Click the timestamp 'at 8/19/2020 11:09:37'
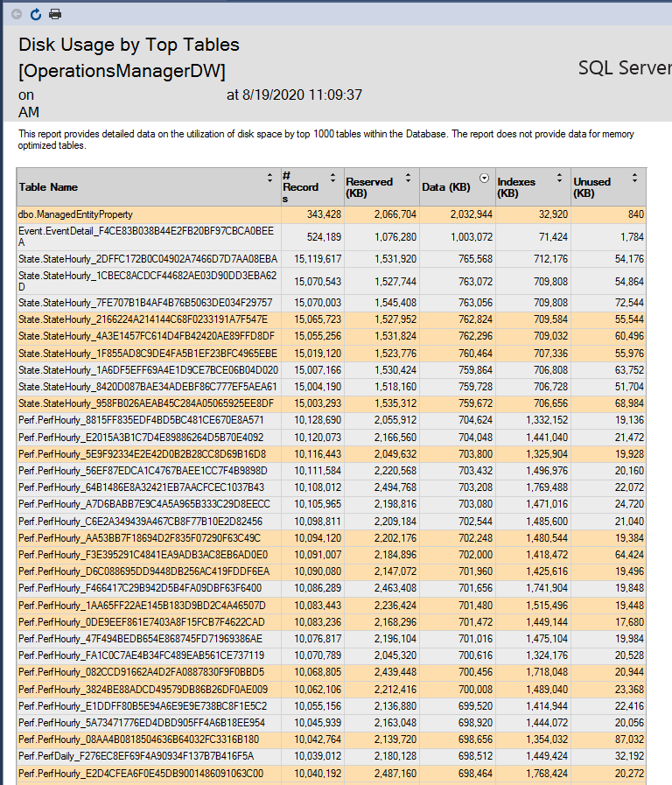Viewport: 672px width, 785px height. [294, 95]
